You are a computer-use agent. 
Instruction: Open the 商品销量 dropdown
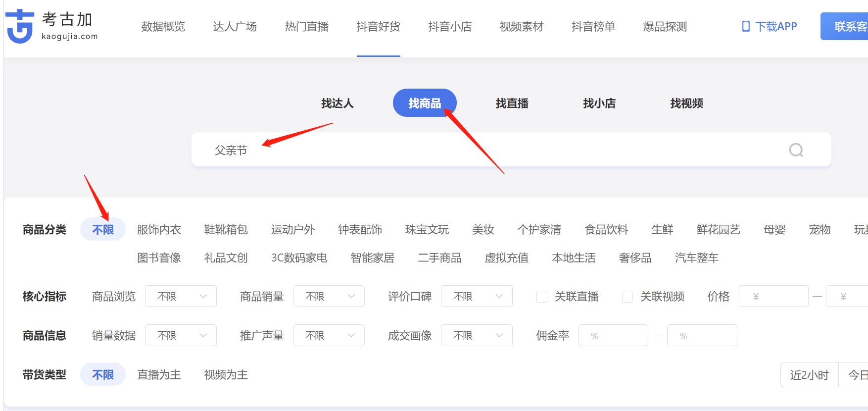pyautogui.click(x=329, y=296)
